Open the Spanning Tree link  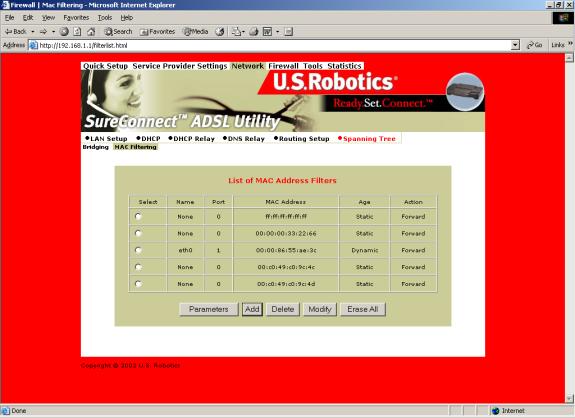point(367,139)
